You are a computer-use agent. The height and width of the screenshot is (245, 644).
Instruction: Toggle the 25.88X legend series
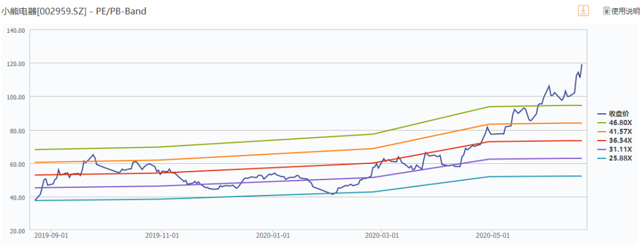615,158
